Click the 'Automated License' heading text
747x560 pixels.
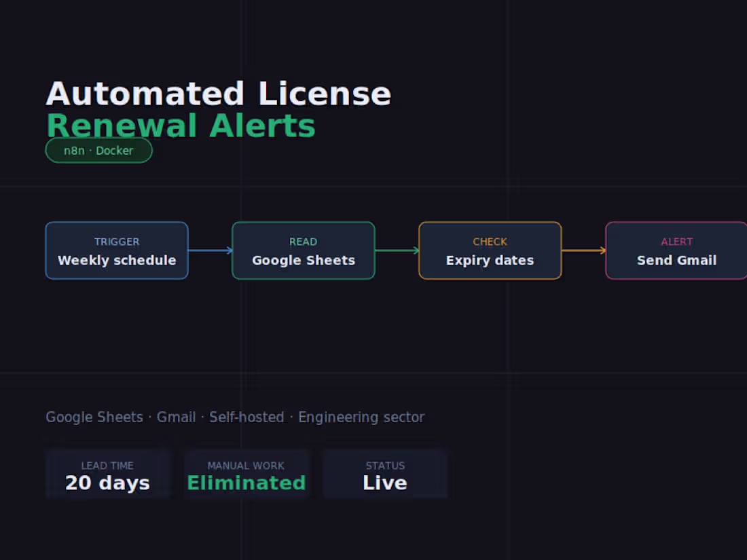[x=219, y=94]
